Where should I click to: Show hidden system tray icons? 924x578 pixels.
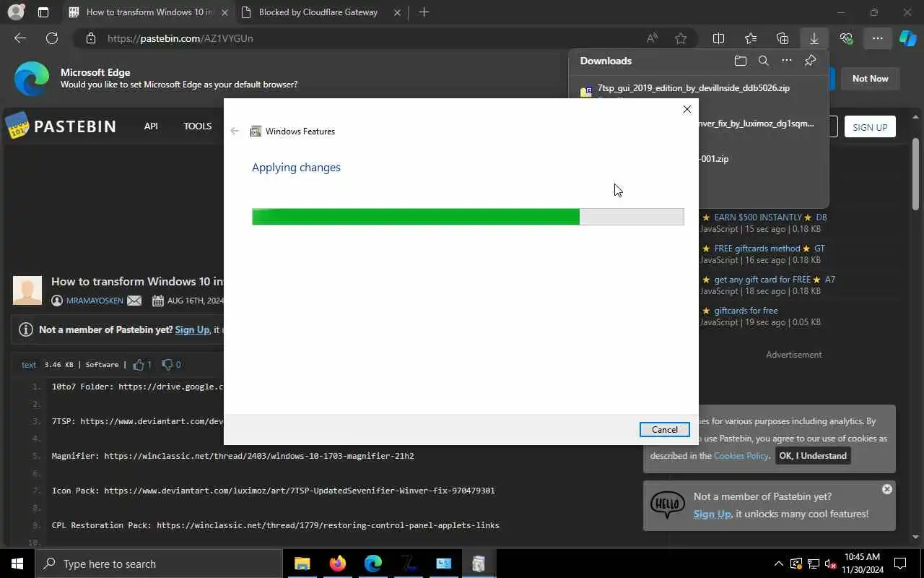click(x=778, y=564)
